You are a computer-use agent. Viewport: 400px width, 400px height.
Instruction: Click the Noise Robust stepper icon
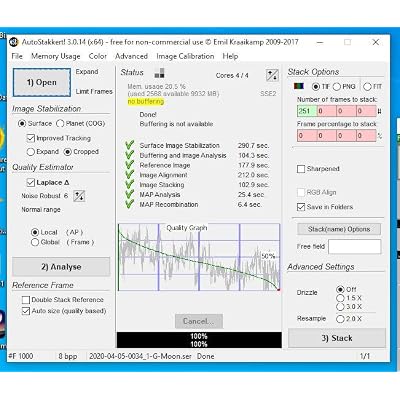point(79,196)
